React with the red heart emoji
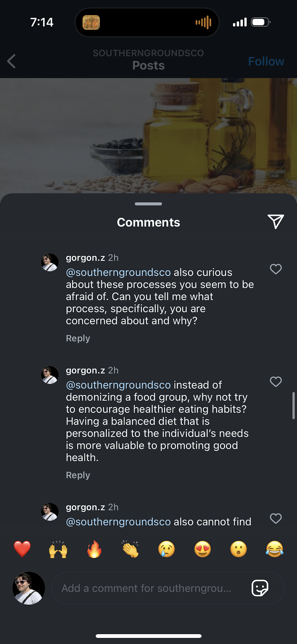 tap(22, 549)
